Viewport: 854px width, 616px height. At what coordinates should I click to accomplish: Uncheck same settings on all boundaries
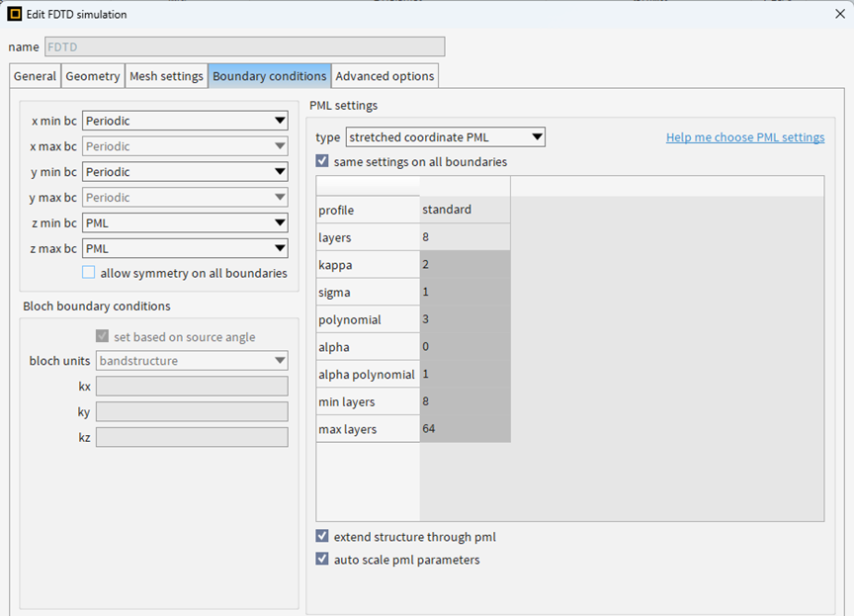322,161
